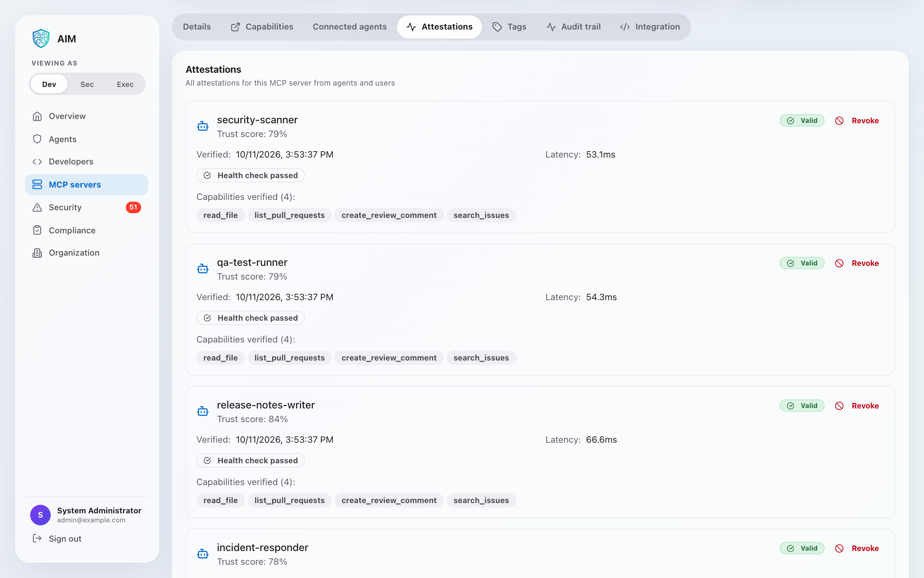Screen dimensions: 924x578
Task: Click the Sign out arrow icon
Action: [37, 538]
